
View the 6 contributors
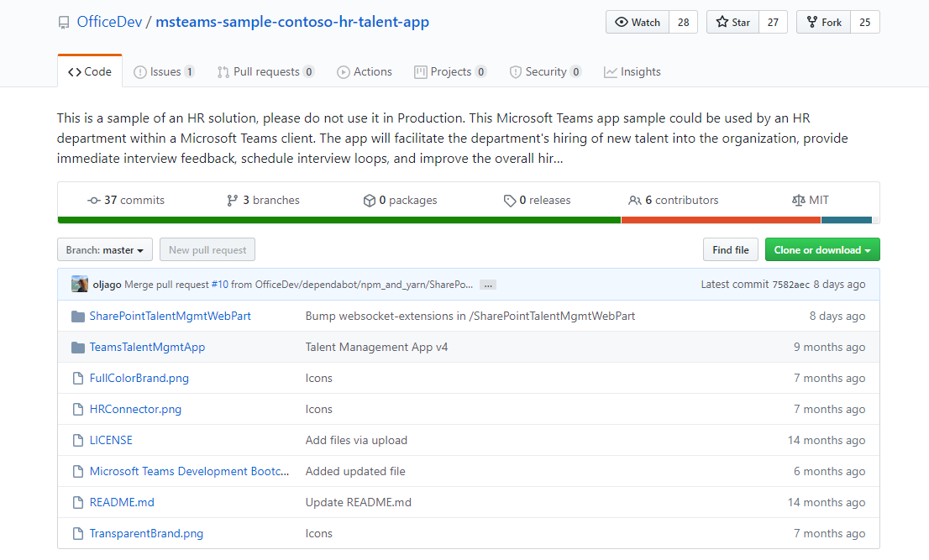coord(673,201)
